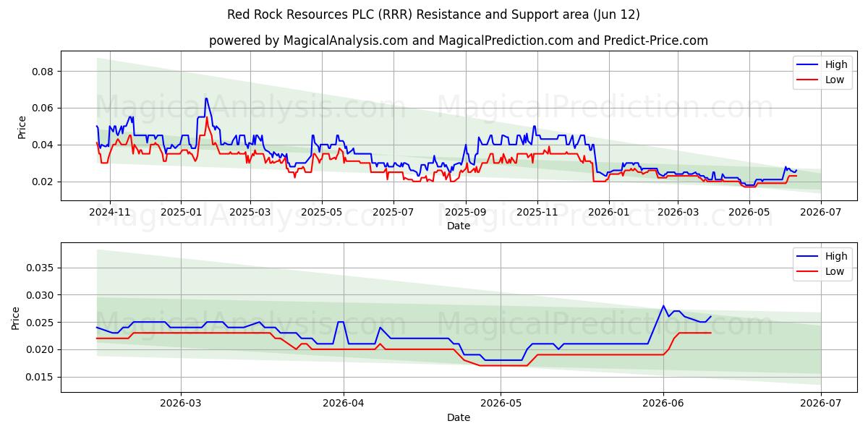
Task: Click the '0.06' y-axis tick label
Action: (x=44, y=109)
